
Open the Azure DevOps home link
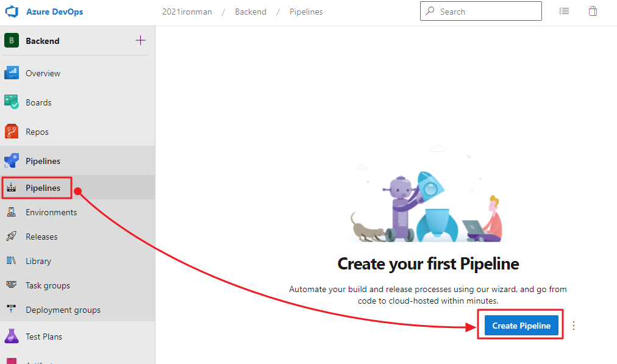coord(55,12)
